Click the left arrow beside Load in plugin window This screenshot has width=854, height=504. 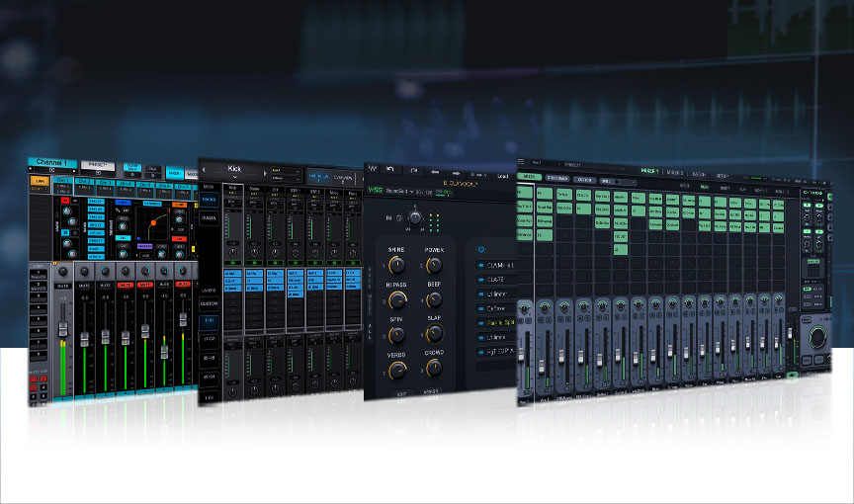pyautogui.click(x=435, y=172)
